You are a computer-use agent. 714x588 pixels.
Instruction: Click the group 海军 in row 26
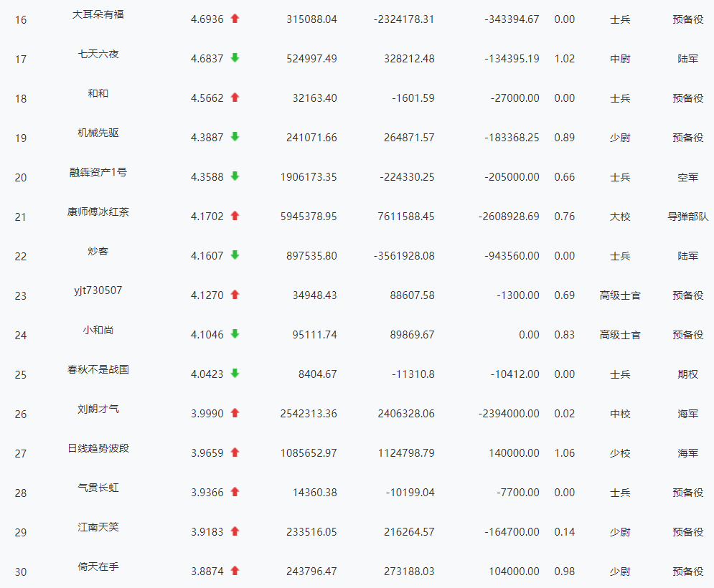coord(688,414)
